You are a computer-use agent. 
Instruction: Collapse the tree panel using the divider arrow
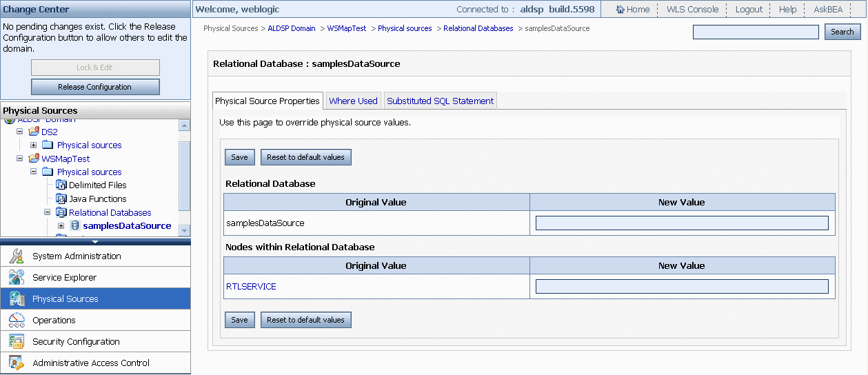coord(95,241)
